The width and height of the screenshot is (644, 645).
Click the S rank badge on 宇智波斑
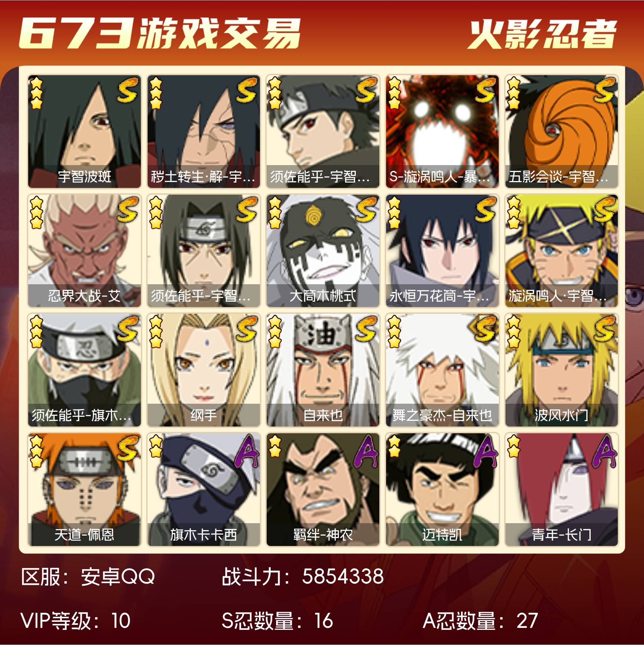coord(128,90)
